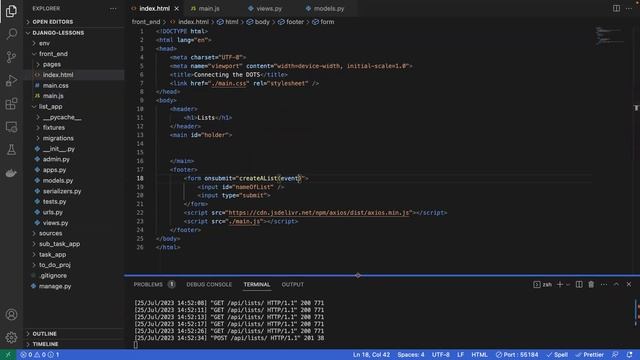Viewport: 640px width, 360px height.
Task: Open the Run and Debug view
Action: point(11,80)
